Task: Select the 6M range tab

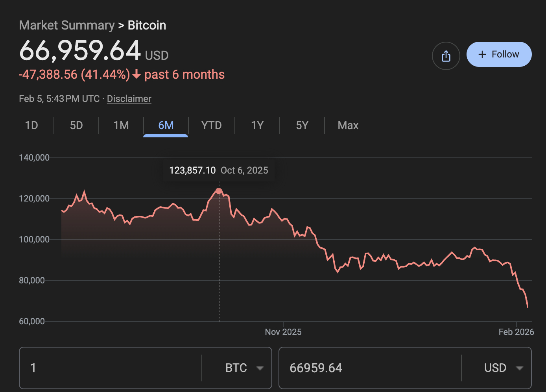Action: pos(166,126)
